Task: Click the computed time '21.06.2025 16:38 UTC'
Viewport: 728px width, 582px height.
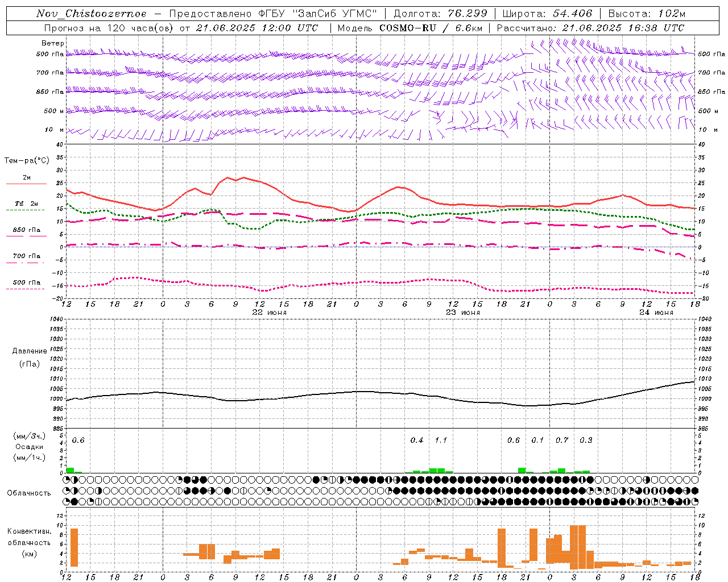Action: pyautogui.click(x=623, y=28)
